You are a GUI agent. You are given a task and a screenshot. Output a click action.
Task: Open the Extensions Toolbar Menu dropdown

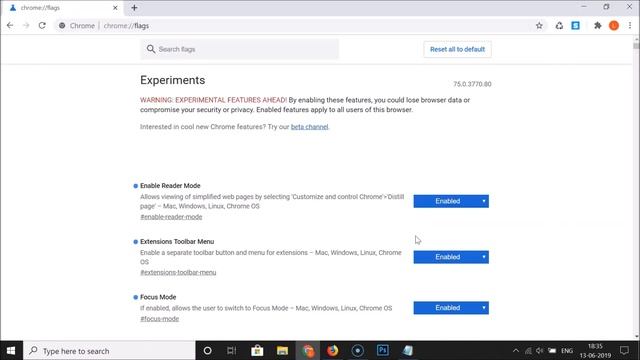click(451, 257)
